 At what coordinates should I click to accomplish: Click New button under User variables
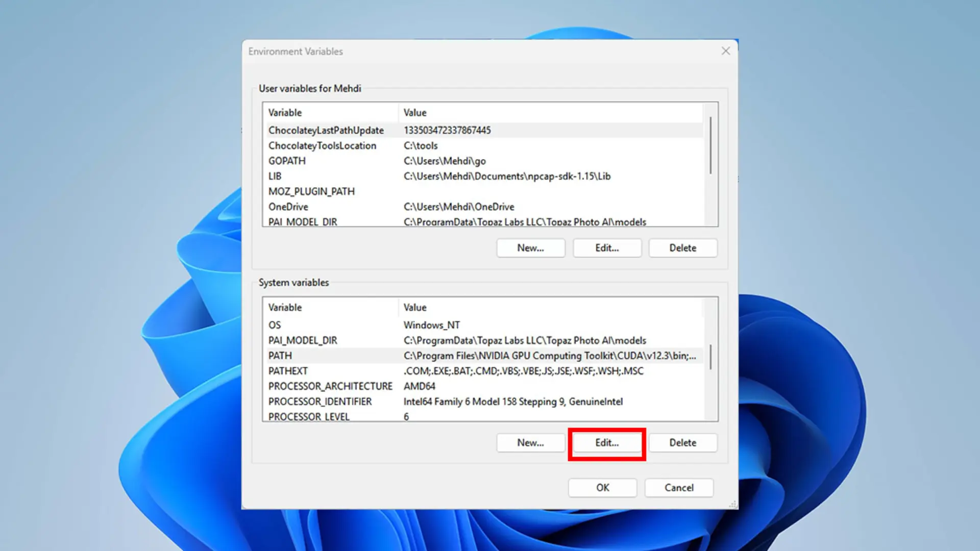[x=531, y=248]
